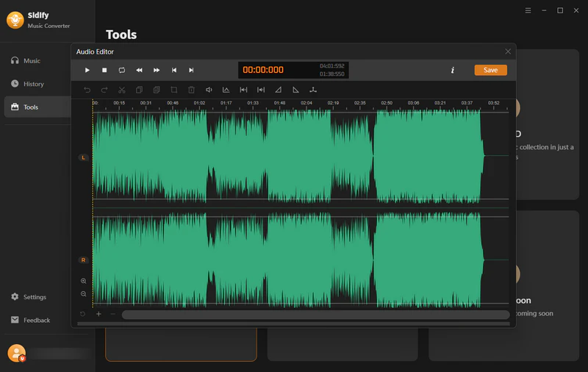Select the right channel R badge

click(83, 260)
